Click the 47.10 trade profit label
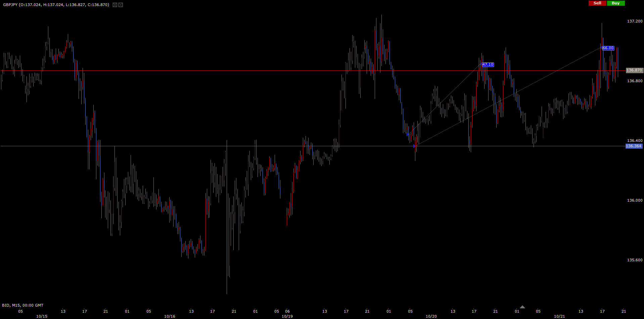The image size is (644, 319). [x=488, y=65]
